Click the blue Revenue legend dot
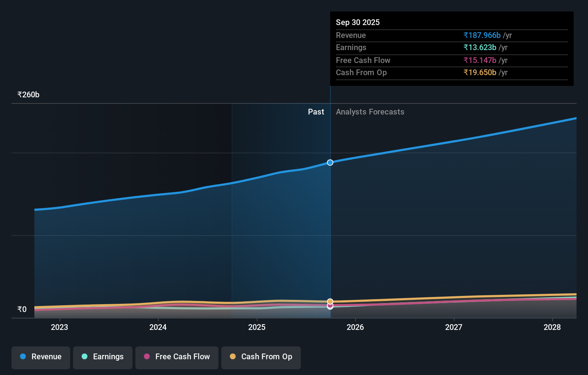The height and width of the screenshot is (375, 588). tap(24, 356)
